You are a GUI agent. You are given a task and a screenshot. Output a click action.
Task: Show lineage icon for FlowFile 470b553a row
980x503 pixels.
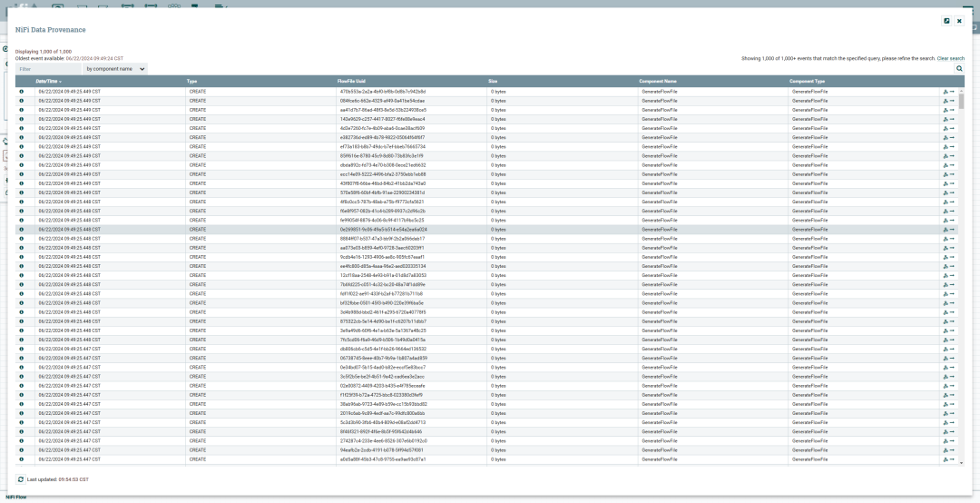coord(945,92)
